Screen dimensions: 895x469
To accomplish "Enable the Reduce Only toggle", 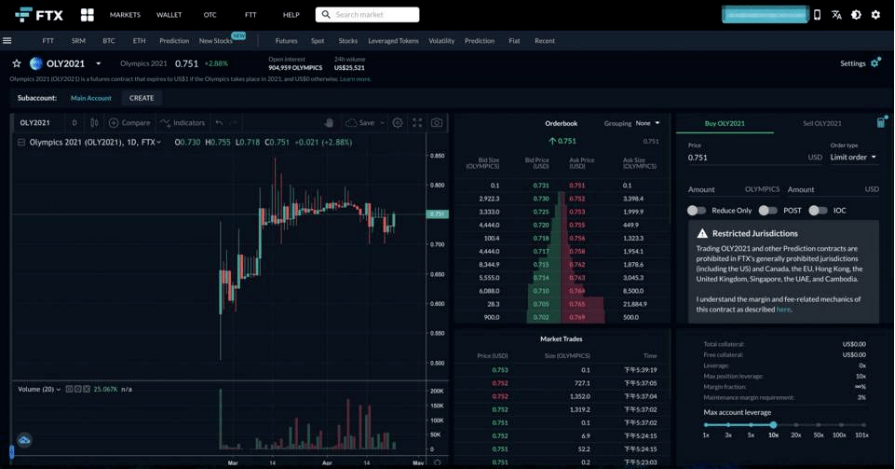I will tap(696, 210).
